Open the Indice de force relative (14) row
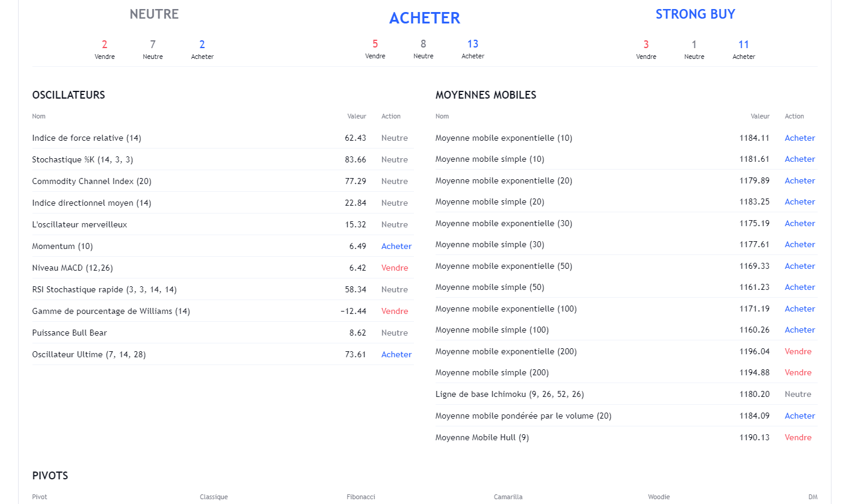Viewport: 867px width, 504px height. click(223, 138)
